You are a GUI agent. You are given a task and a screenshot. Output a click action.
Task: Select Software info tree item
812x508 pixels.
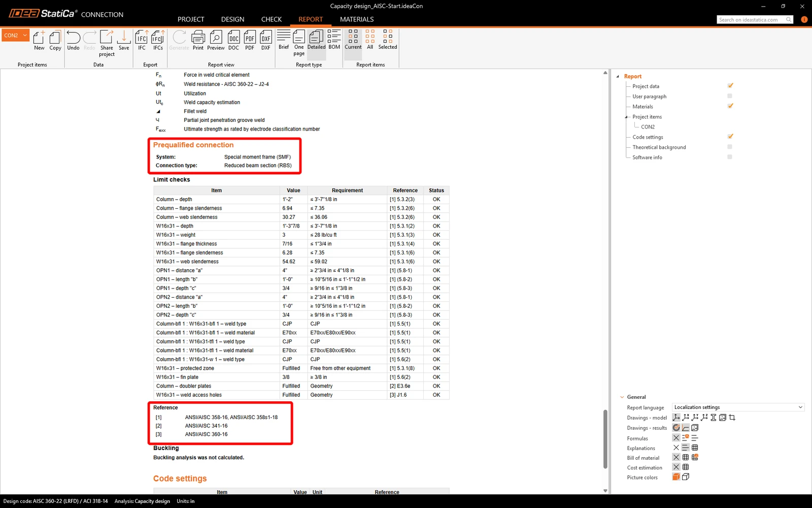[647, 157]
